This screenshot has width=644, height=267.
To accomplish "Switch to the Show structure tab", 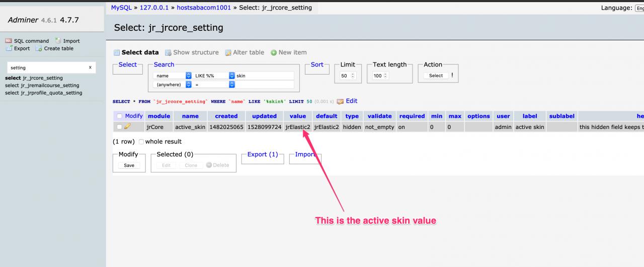I will [x=196, y=52].
